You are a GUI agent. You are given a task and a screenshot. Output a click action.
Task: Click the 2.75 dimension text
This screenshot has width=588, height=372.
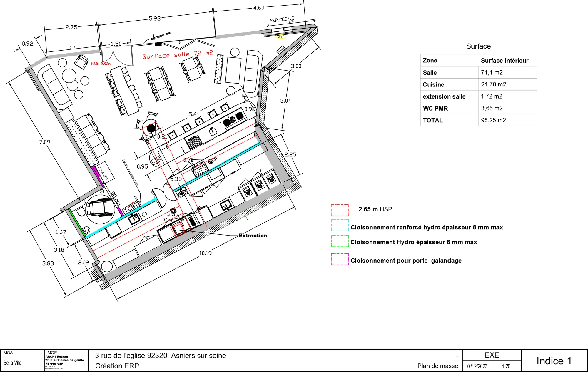(x=71, y=27)
